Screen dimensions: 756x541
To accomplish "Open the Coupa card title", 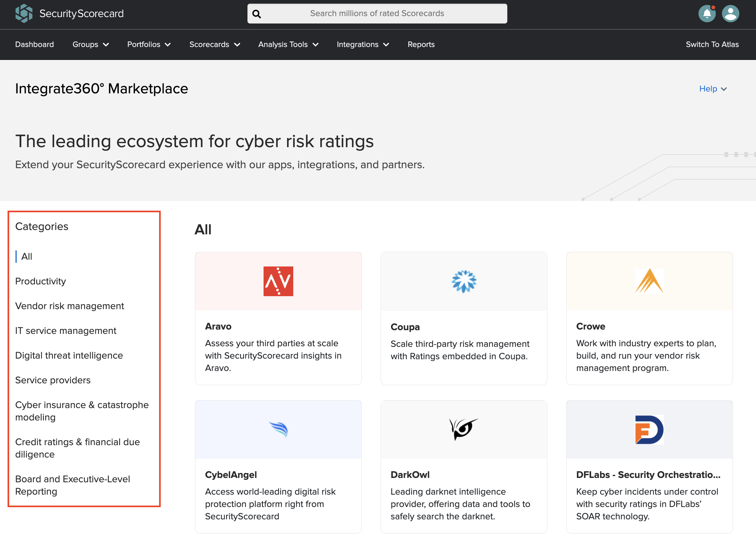I will [x=405, y=327].
